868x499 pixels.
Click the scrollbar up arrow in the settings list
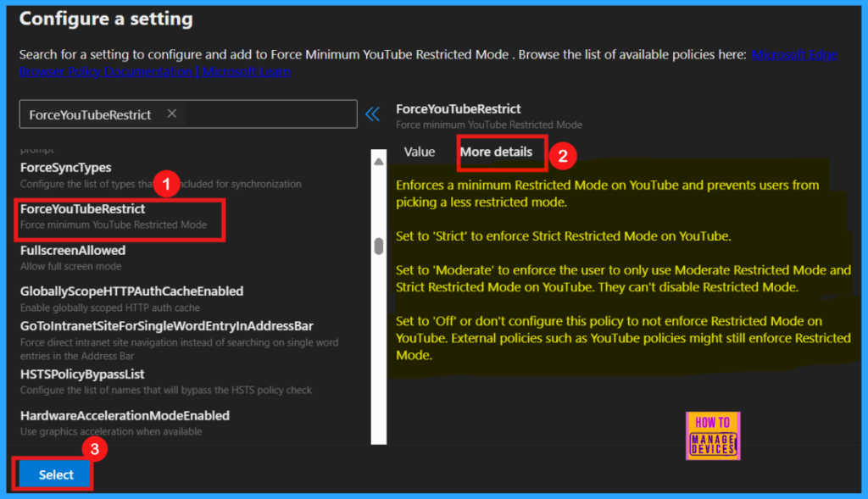[x=379, y=162]
